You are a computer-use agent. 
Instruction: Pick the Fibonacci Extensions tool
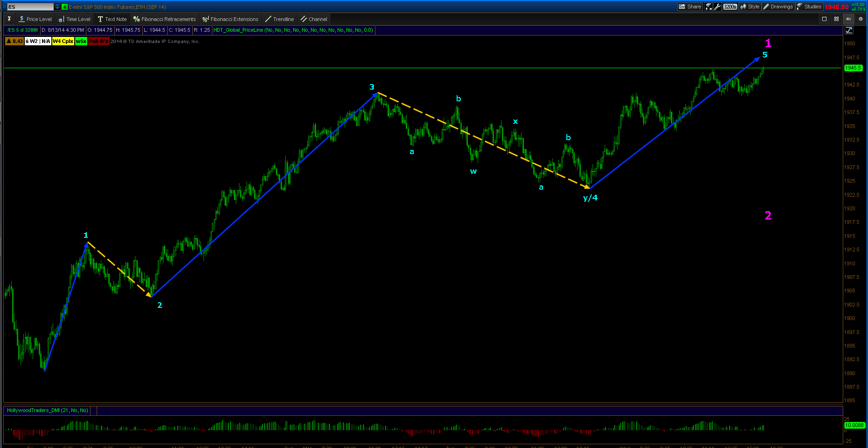click(x=230, y=19)
